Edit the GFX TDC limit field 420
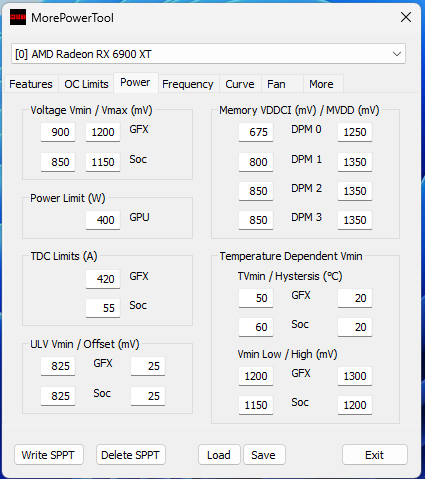 tap(103, 279)
